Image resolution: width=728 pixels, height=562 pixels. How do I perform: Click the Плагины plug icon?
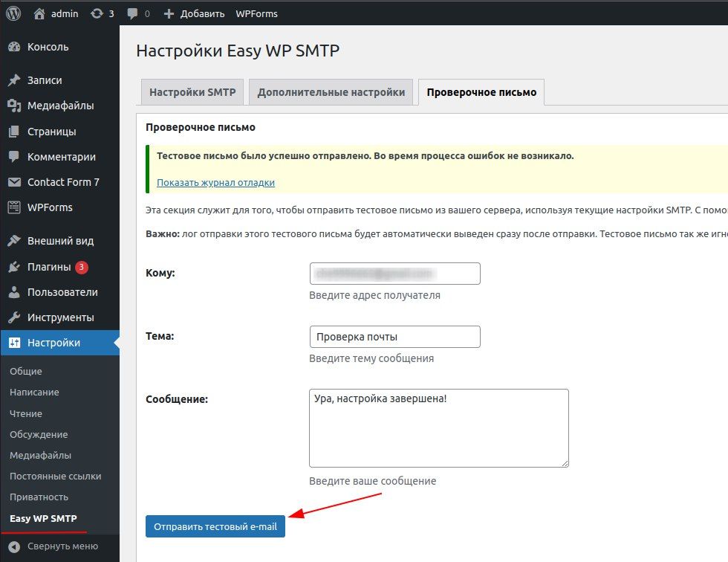coord(14,267)
